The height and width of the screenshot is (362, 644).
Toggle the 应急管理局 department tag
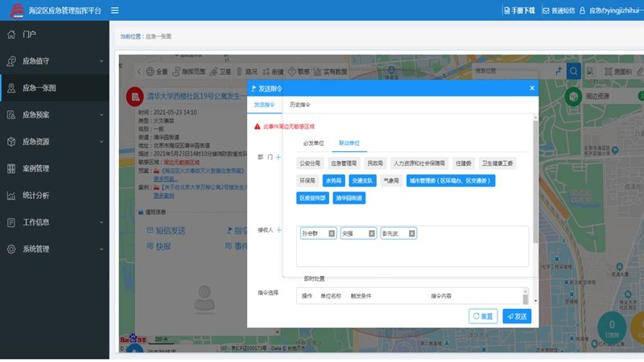[344, 163]
